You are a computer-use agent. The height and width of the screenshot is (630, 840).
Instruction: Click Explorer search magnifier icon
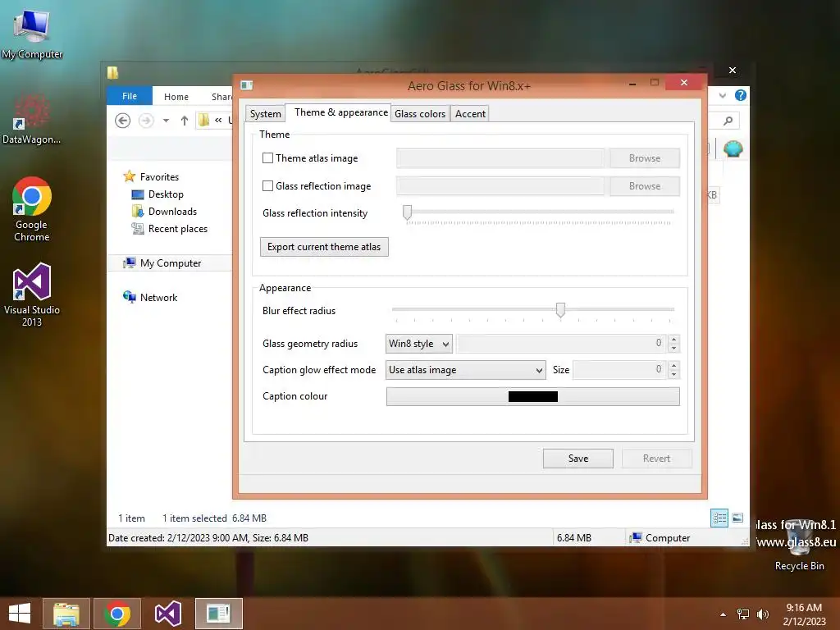click(x=728, y=121)
